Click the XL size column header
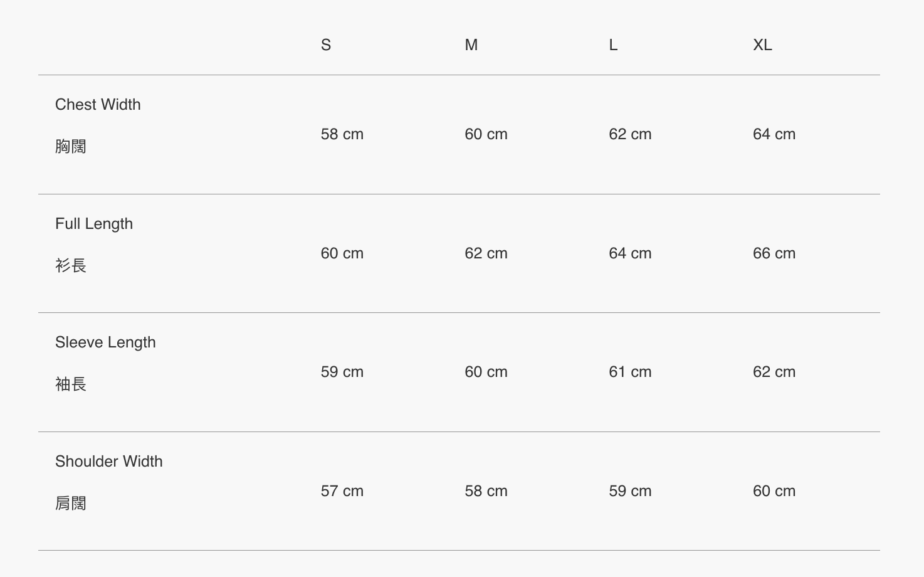 coord(762,45)
